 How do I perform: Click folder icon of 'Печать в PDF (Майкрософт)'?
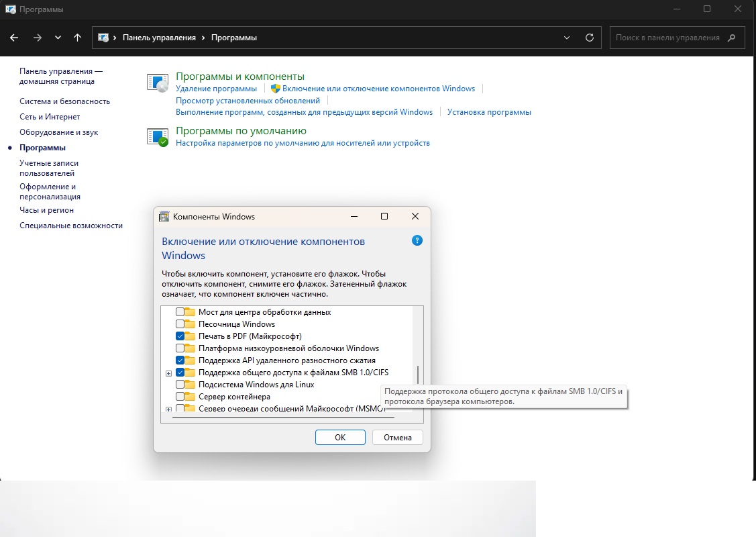(x=190, y=336)
